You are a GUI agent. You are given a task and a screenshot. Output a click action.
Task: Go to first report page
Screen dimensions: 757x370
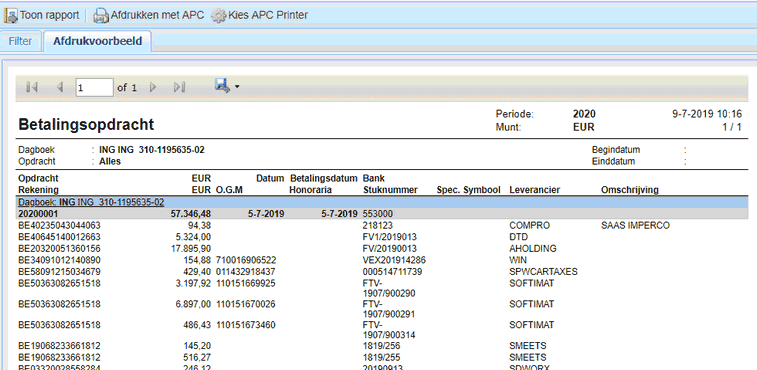[32, 87]
